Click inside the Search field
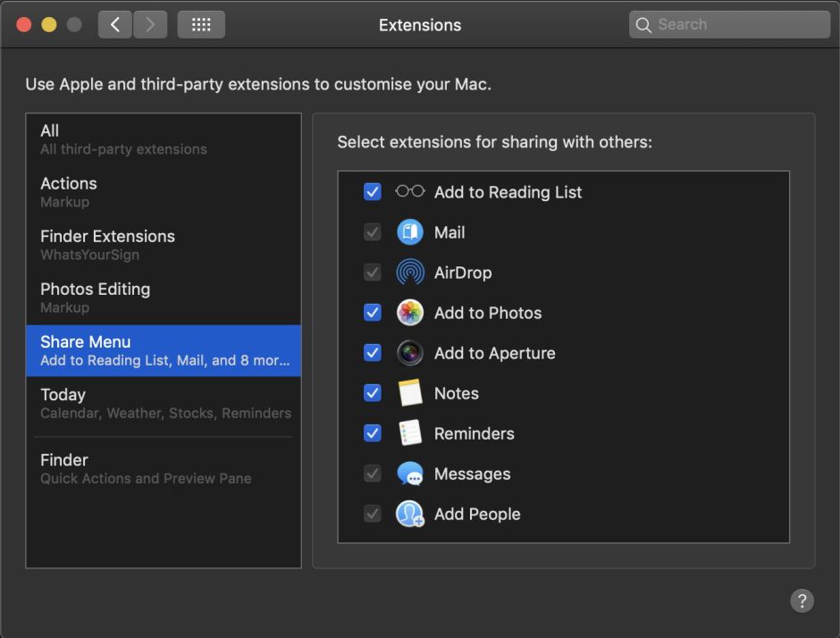 (728, 24)
